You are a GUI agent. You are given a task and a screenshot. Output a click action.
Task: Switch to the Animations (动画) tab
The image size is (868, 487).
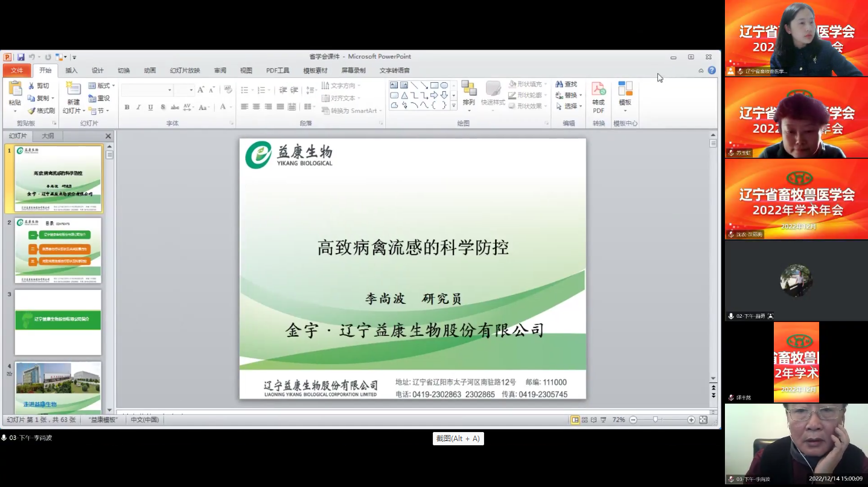(150, 71)
